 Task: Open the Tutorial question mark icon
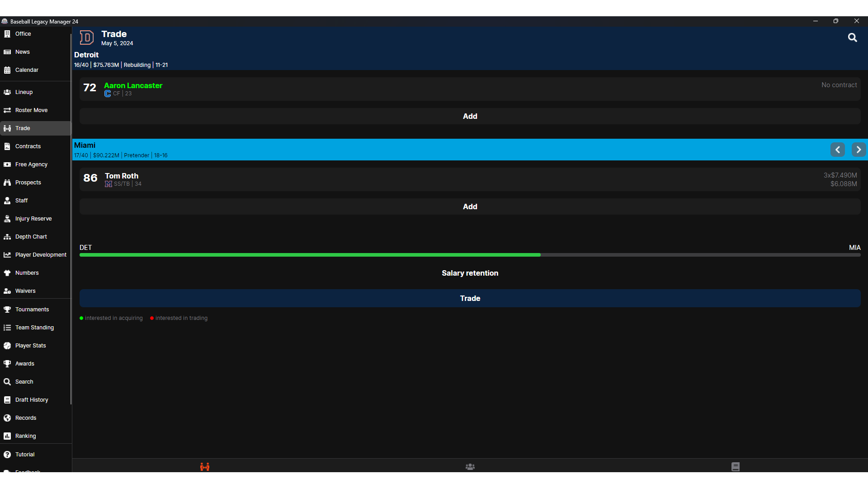pyautogui.click(x=7, y=455)
